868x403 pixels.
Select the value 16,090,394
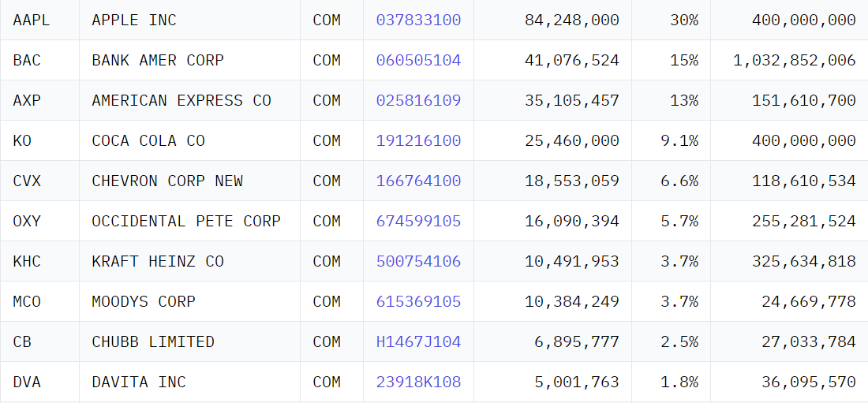pos(572,221)
